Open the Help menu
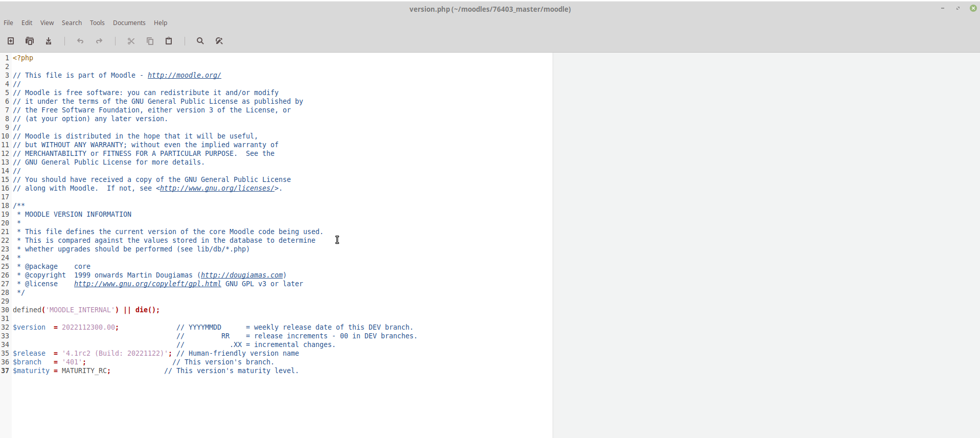 161,23
